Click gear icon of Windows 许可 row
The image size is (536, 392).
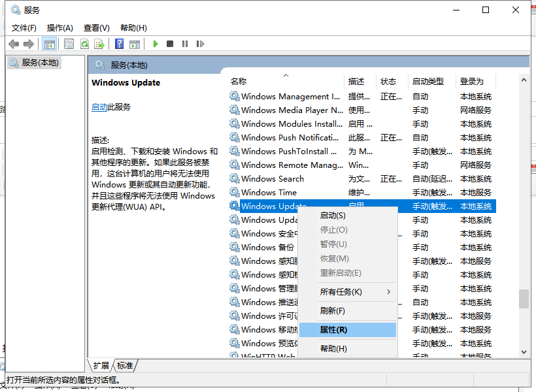click(234, 316)
